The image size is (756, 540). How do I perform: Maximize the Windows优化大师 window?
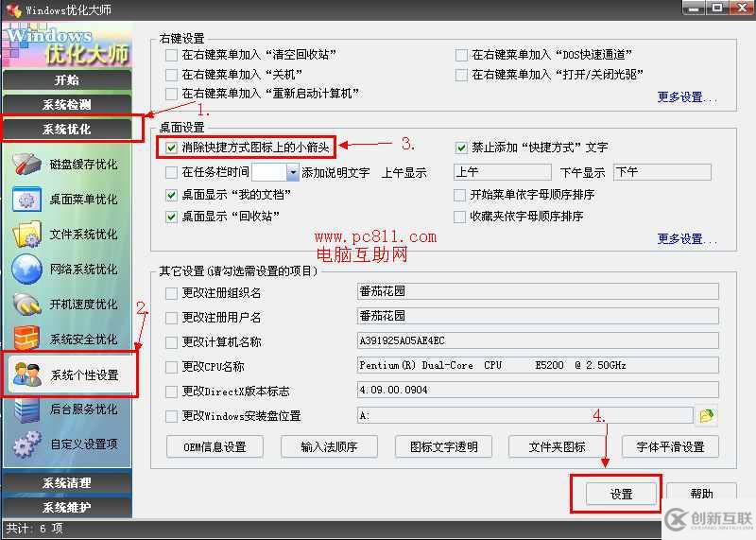pos(717,8)
